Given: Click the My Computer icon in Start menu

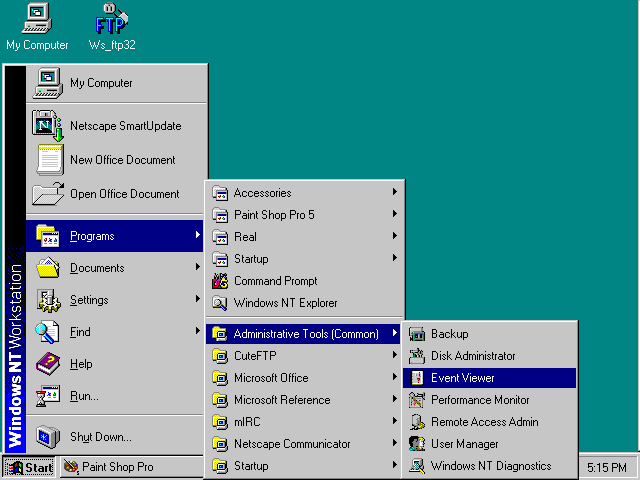Looking at the screenshot, I should pos(48,83).
